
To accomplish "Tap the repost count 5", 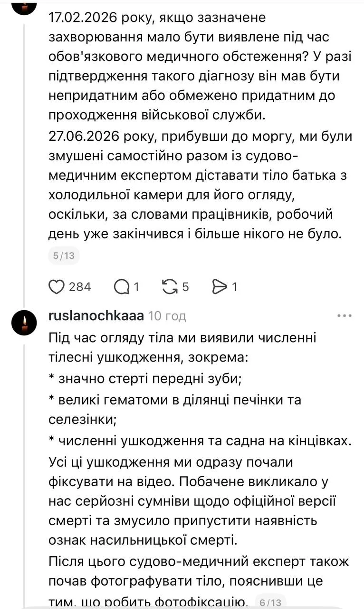I will pyautogui.click(x=186, y=287).
